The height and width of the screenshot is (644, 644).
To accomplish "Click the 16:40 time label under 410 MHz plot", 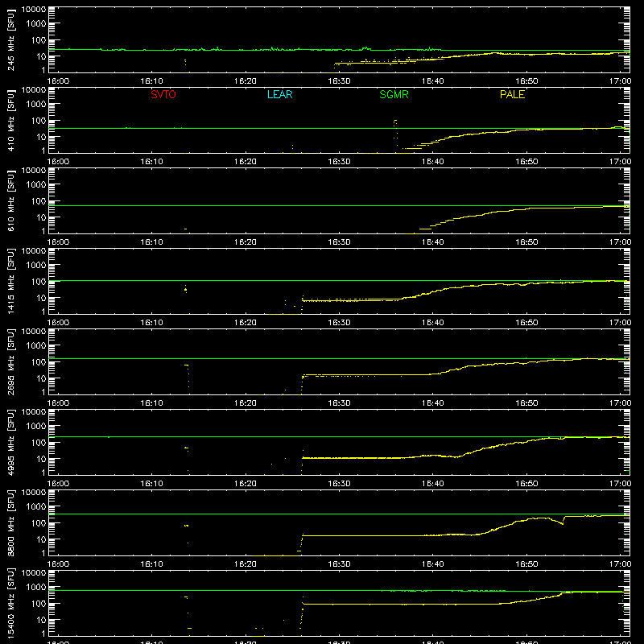I will coord(432,162).
